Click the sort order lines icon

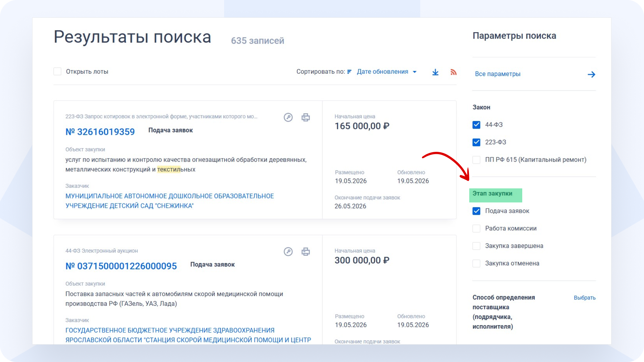pos(350,72)
